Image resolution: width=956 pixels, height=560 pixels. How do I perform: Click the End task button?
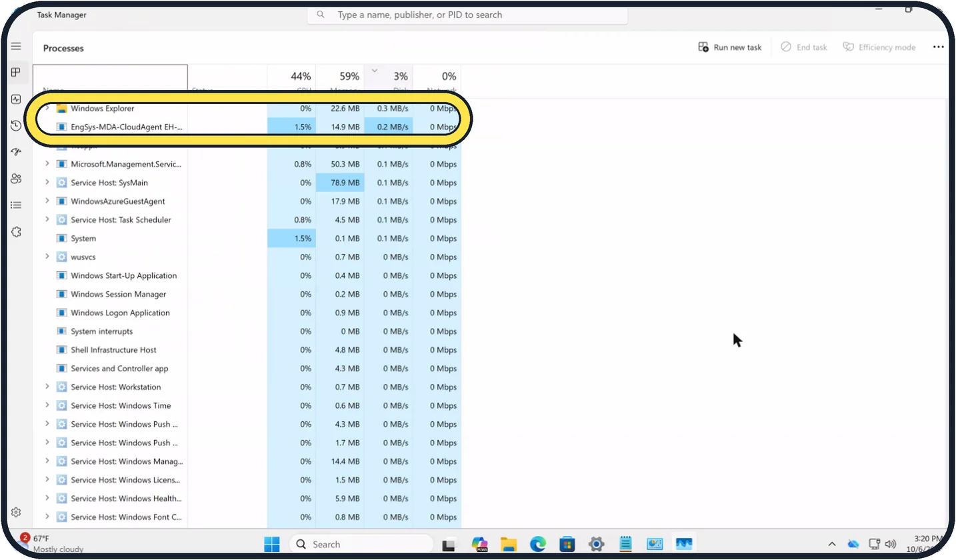(803, 47)
